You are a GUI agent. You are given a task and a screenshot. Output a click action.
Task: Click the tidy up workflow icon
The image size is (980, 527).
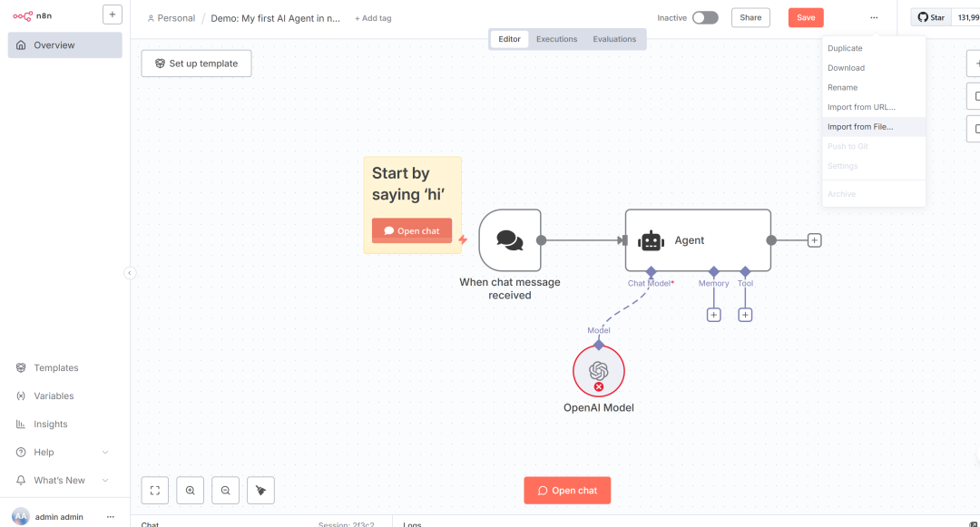pos(260,490)
